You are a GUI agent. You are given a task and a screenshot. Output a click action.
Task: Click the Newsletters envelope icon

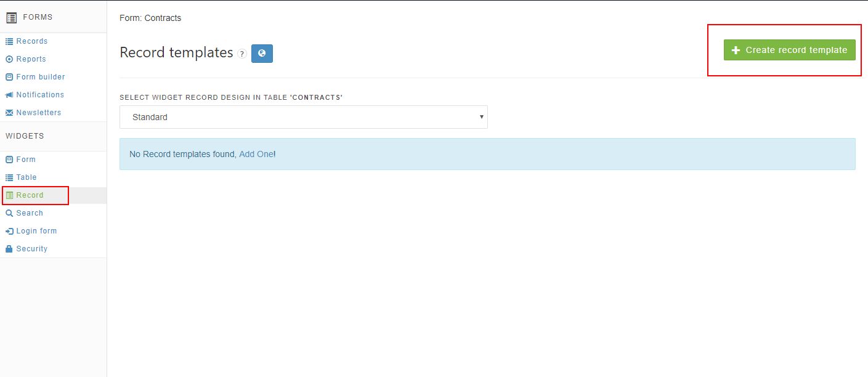pos(9,113)
